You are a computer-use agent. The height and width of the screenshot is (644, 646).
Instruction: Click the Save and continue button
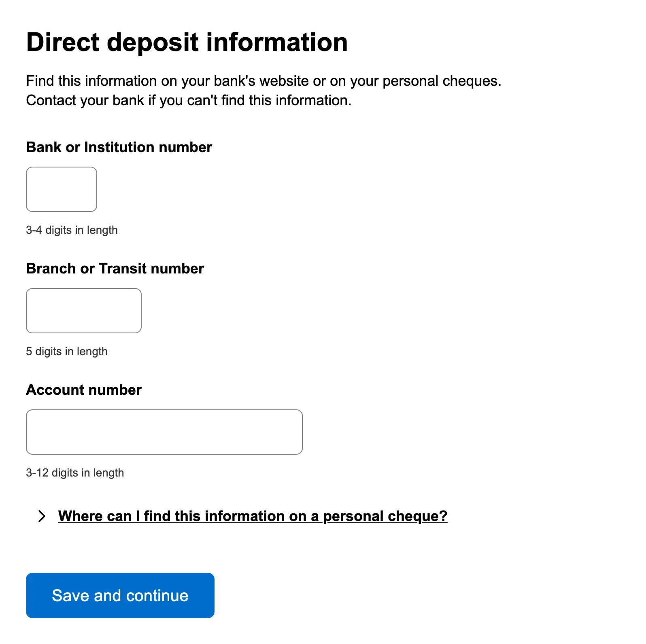(120, 595)
